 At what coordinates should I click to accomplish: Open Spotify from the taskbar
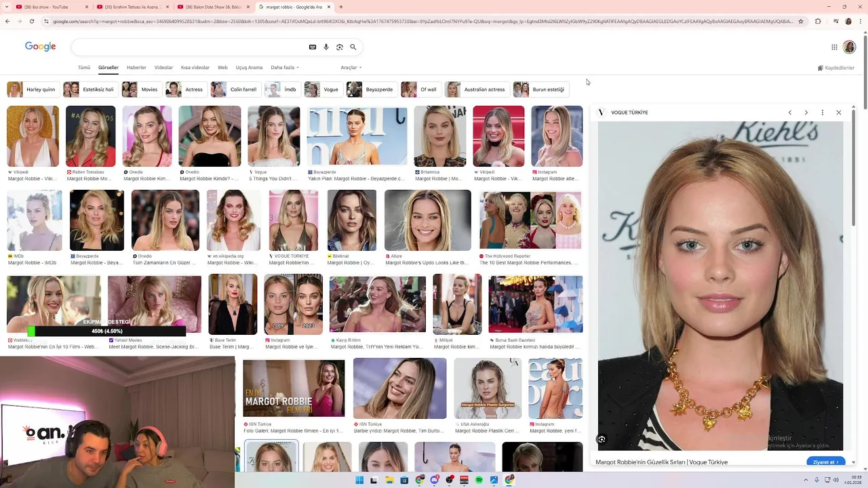tap(479, 480)
